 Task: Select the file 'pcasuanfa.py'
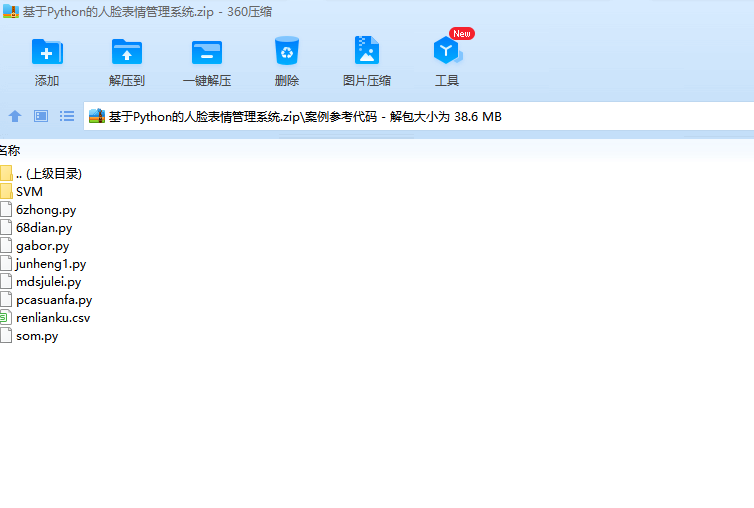coord(54,300)
